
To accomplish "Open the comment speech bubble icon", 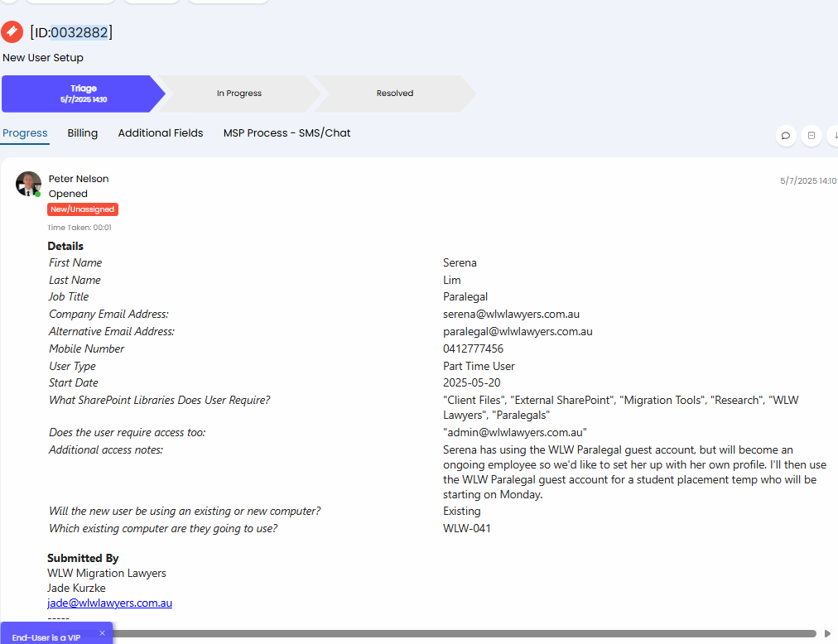I will pyautogui.click(x=786, y=136).
